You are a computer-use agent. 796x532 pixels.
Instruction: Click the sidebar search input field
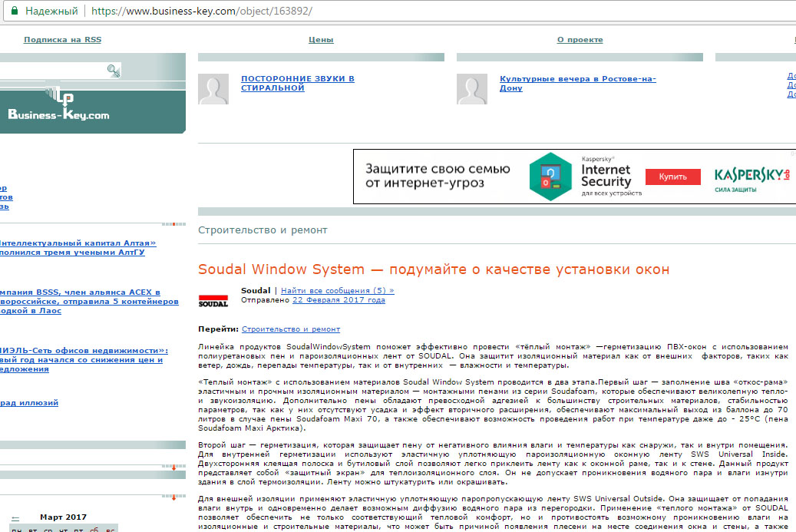pos(52,71)
